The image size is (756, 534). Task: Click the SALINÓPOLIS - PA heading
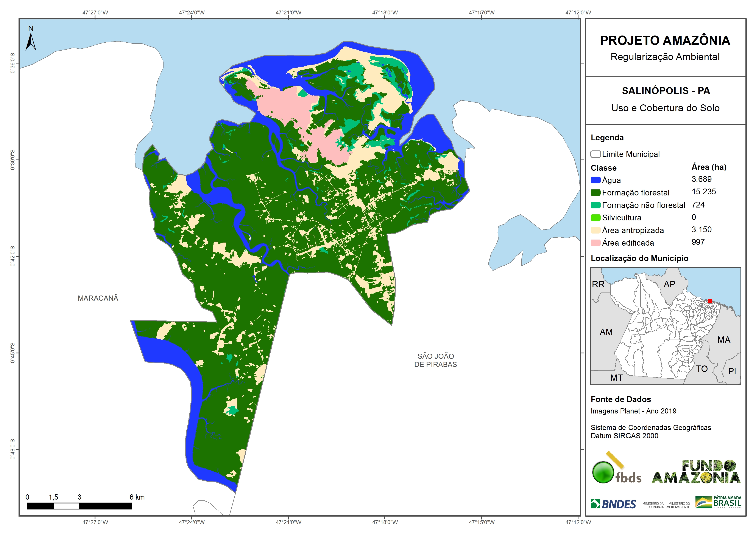[666, 91]
